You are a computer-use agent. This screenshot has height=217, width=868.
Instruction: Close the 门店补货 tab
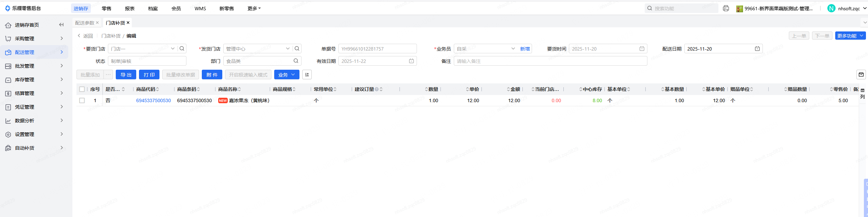click(128, 23)
